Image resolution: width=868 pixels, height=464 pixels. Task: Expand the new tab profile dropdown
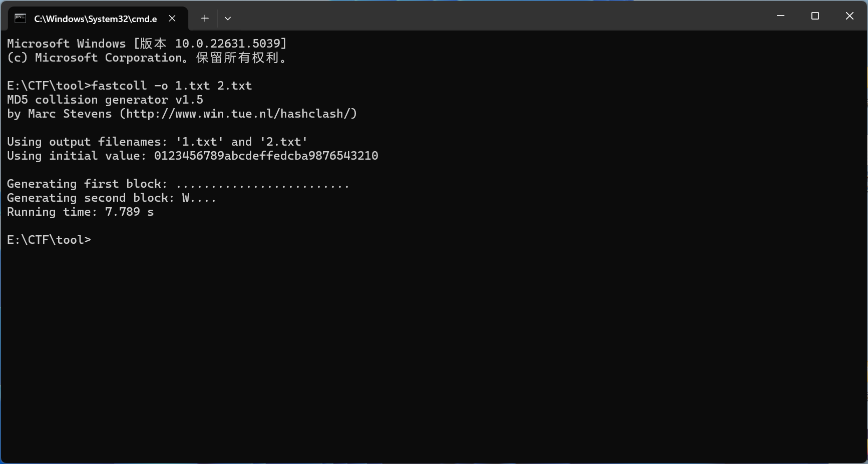[228, 19]
